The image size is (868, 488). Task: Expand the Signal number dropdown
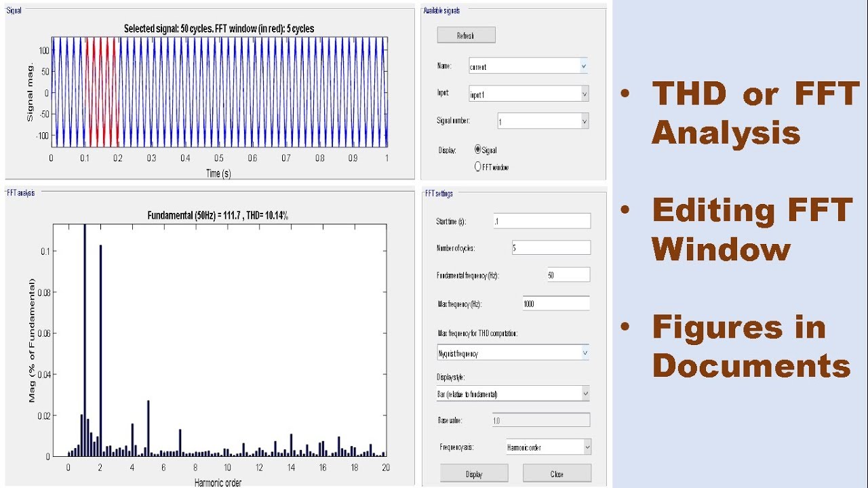[x=543, y=121]
